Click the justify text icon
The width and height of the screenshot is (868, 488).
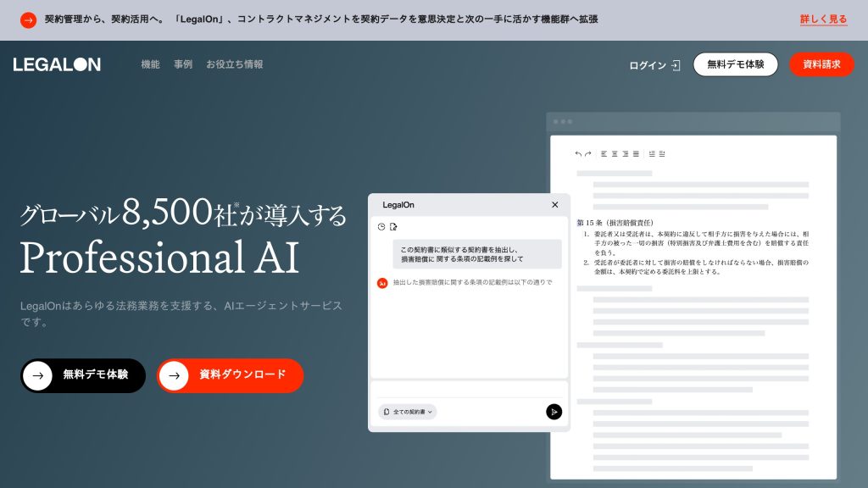tap(636, 154)
